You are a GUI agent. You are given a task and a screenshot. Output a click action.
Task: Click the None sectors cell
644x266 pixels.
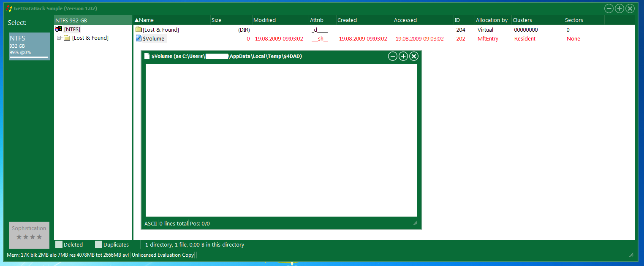(x=573, y=38)
